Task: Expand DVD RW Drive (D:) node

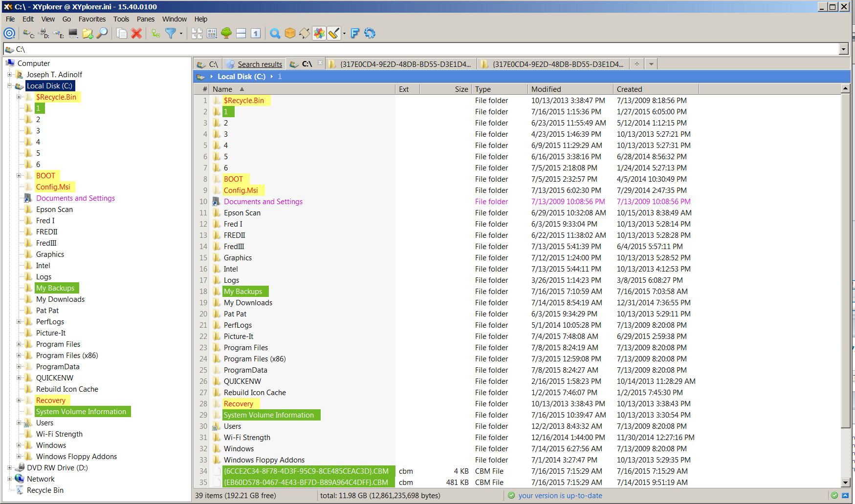Action: pos(9,468)
